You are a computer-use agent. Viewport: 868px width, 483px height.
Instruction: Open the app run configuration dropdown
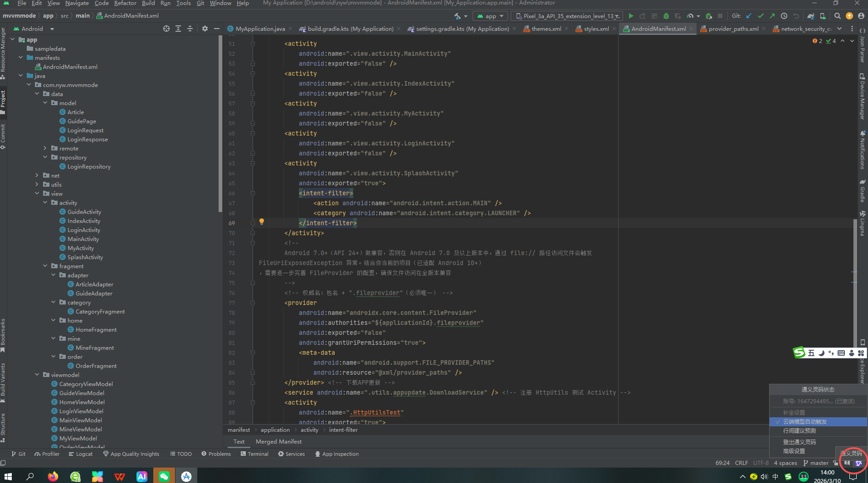tap(490, 16)
